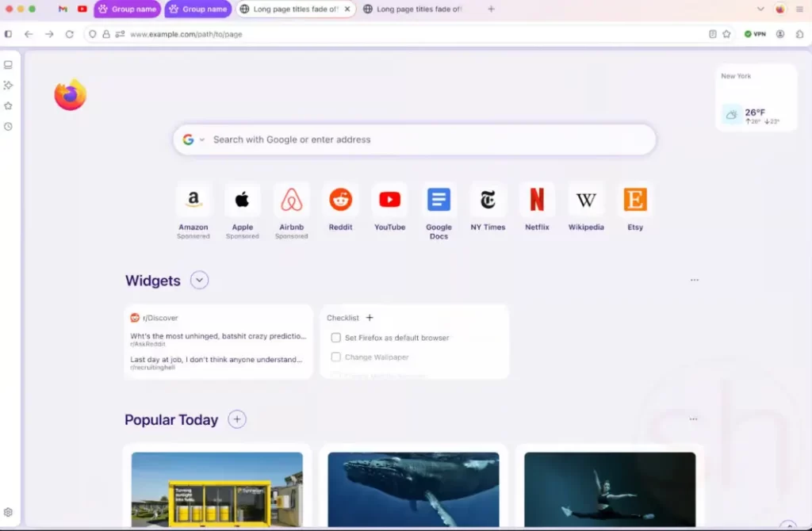Check the Change Wallpaper checklist item

click(x=336, y=357)
